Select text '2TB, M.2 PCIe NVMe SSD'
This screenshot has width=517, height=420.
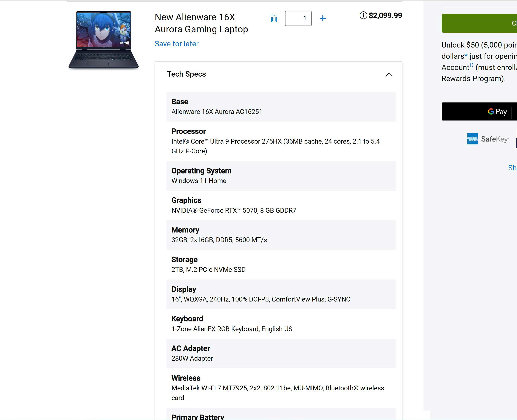[x=208, y=270]
